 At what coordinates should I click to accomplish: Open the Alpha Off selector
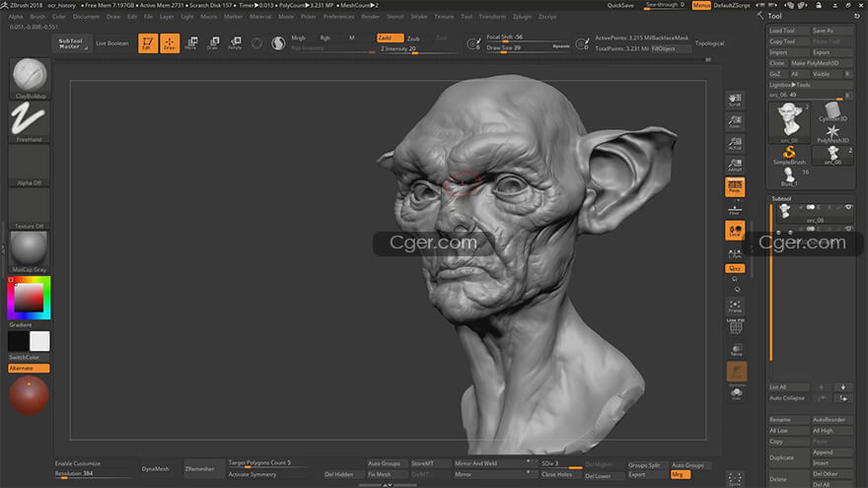click(30, 165)
